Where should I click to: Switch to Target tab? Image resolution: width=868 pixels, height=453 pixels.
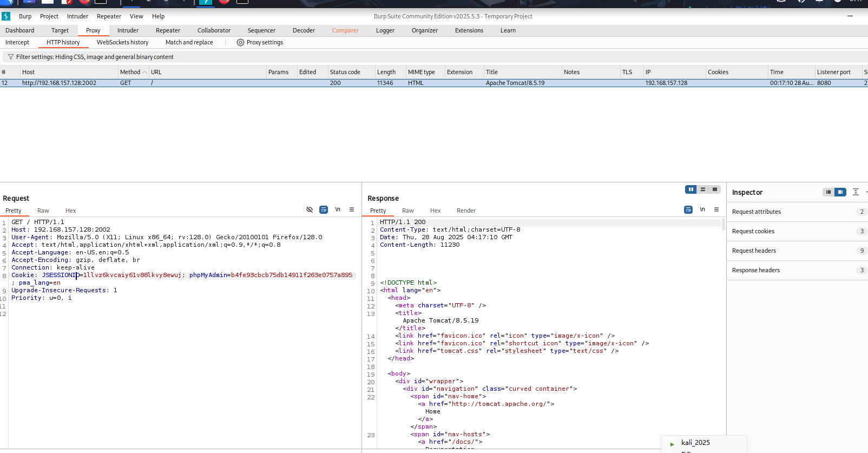tap(60, 30)
